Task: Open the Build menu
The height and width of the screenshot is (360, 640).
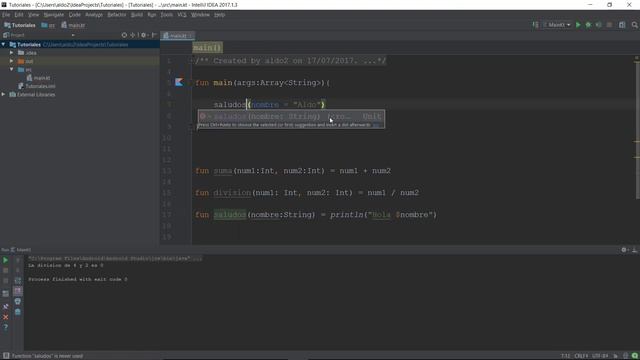Action: (x=137, y=15)
